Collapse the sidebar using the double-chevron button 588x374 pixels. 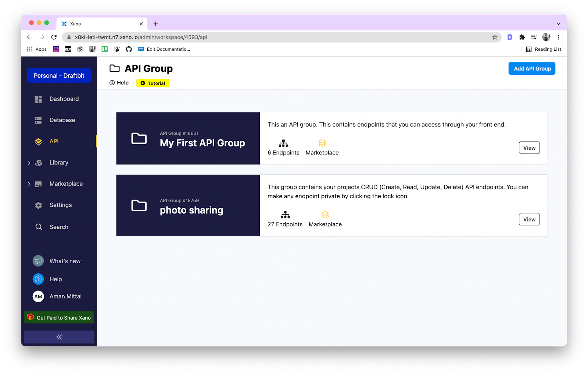(59, 336)
